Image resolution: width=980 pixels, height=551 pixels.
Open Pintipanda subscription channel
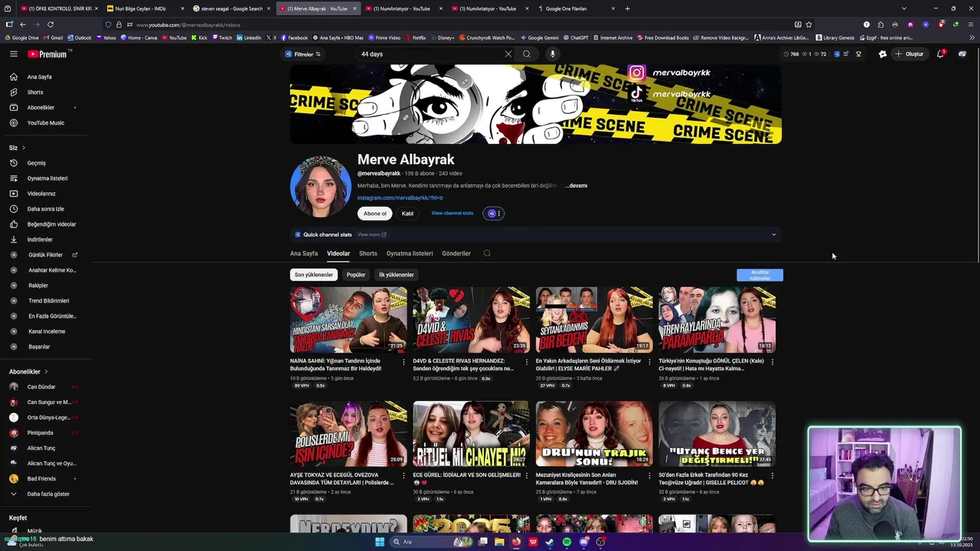(x=41, y=433)
